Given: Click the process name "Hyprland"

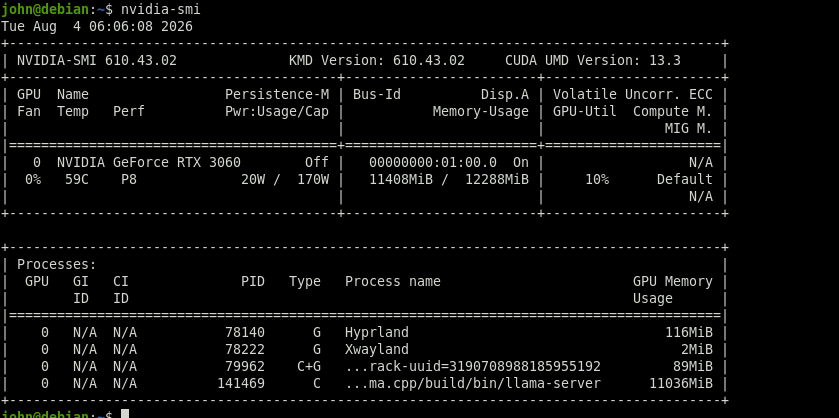Looking at the screenshot, I should tap(377, 333).
